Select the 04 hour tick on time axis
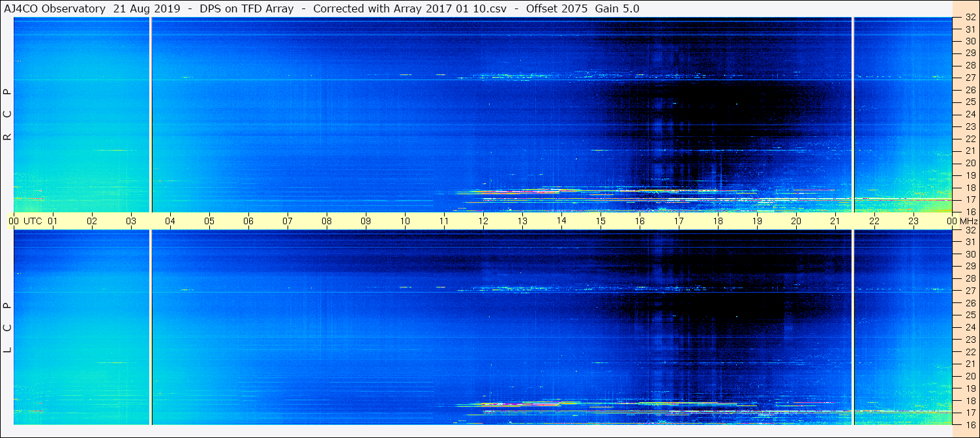980x438 pixels. tap(170, 221)
